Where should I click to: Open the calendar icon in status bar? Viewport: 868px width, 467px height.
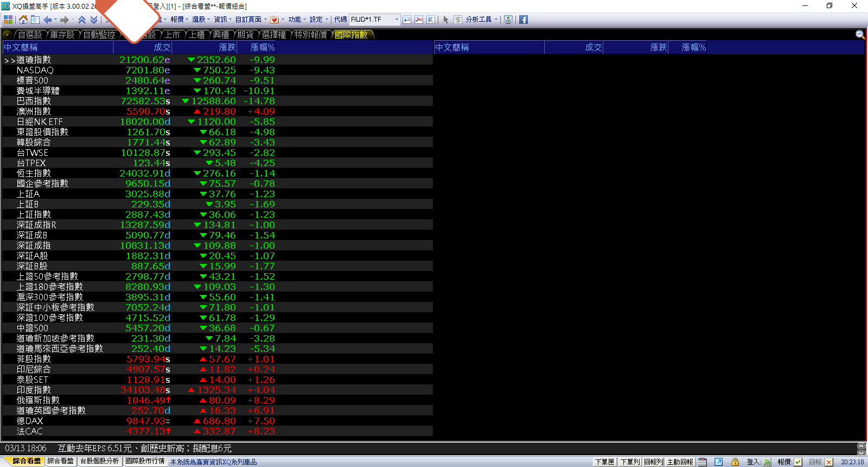tap(703, 462)
